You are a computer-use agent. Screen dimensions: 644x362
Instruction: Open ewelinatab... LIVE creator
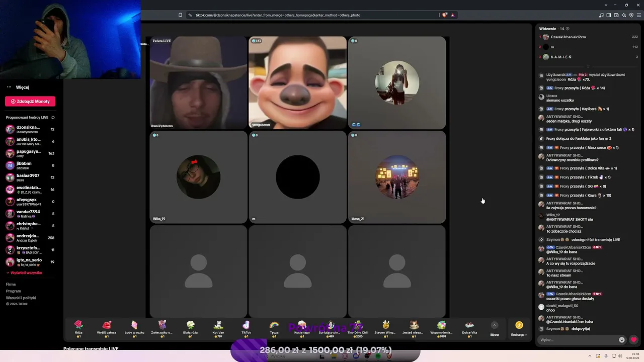[x=30, y=190]
